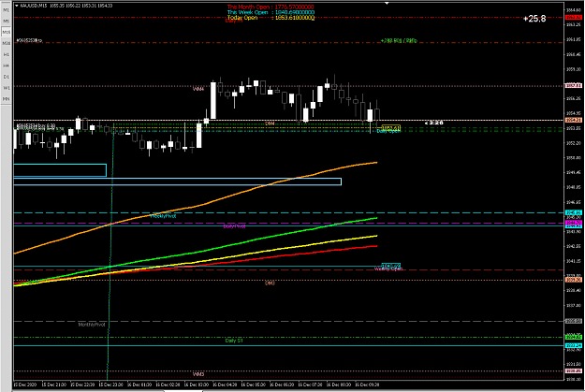Switch chart to D1 daily timeframe
The height and width of the screenshot is (392, 585).
(x=6, y=78)
